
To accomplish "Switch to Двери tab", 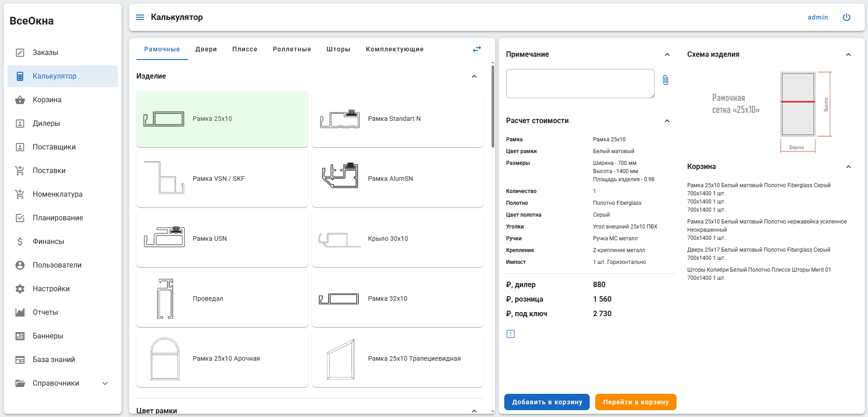I will tap(206, 49).
